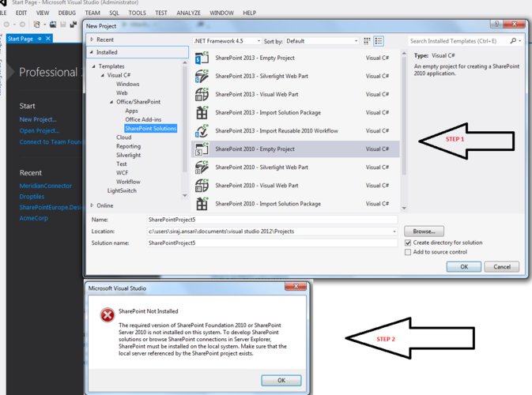532x395 pixels.
Task: Click the Browse... button
Action: pos(424,231)
